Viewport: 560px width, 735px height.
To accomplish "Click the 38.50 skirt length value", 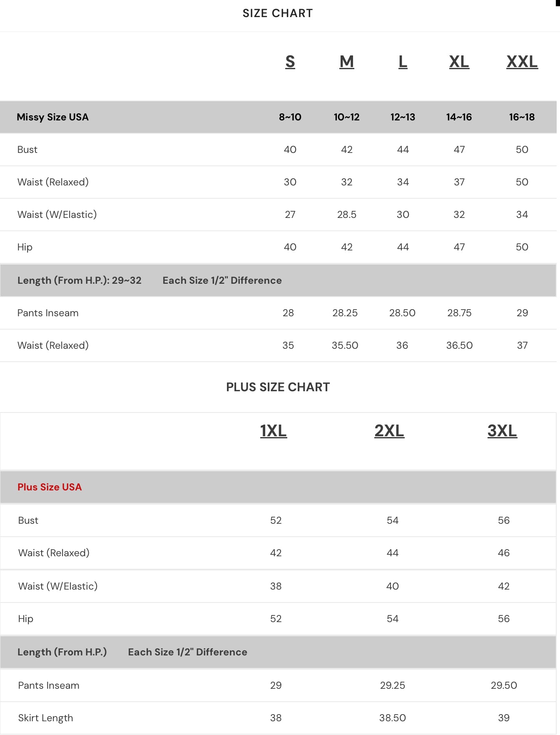I will point(392,718).
